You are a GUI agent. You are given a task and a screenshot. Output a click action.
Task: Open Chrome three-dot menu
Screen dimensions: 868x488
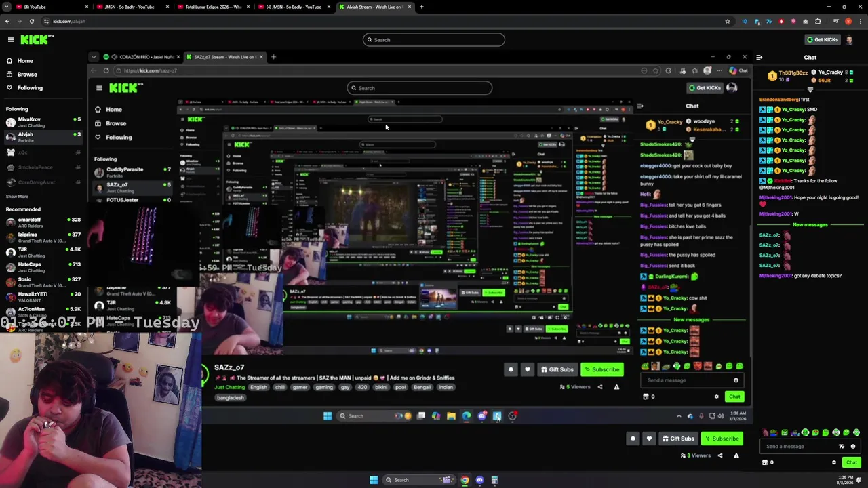861,21
